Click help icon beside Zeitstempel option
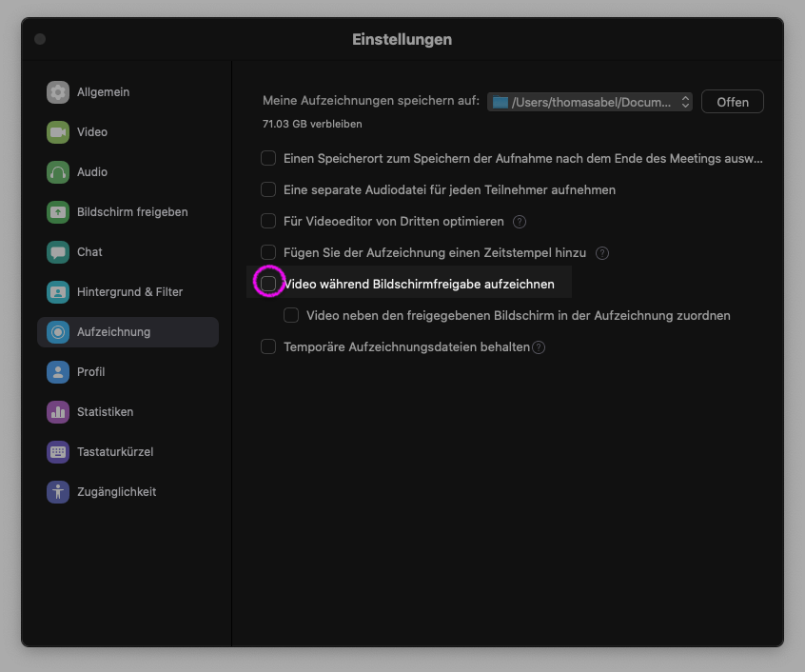805x672 pixels. coord(601,253)
